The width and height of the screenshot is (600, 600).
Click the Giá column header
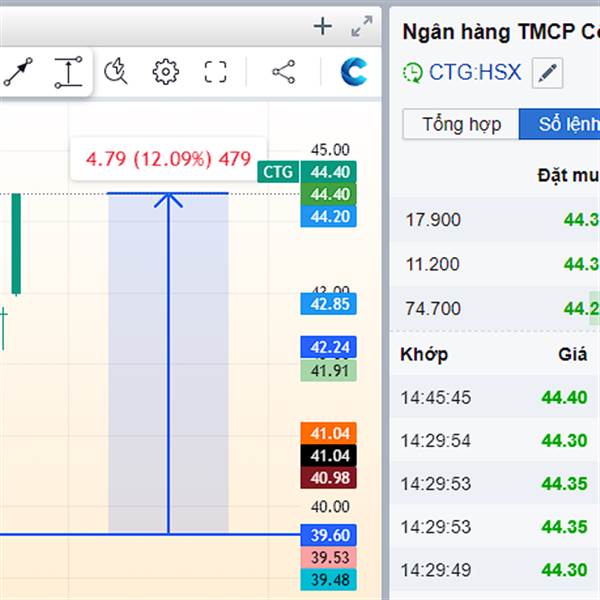[x=572, y=354]
